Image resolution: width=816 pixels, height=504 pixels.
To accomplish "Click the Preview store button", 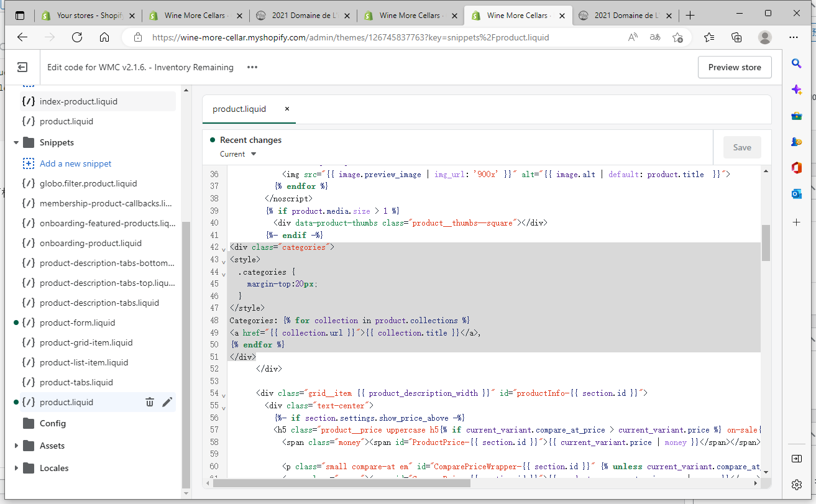I will coord(735,67).
